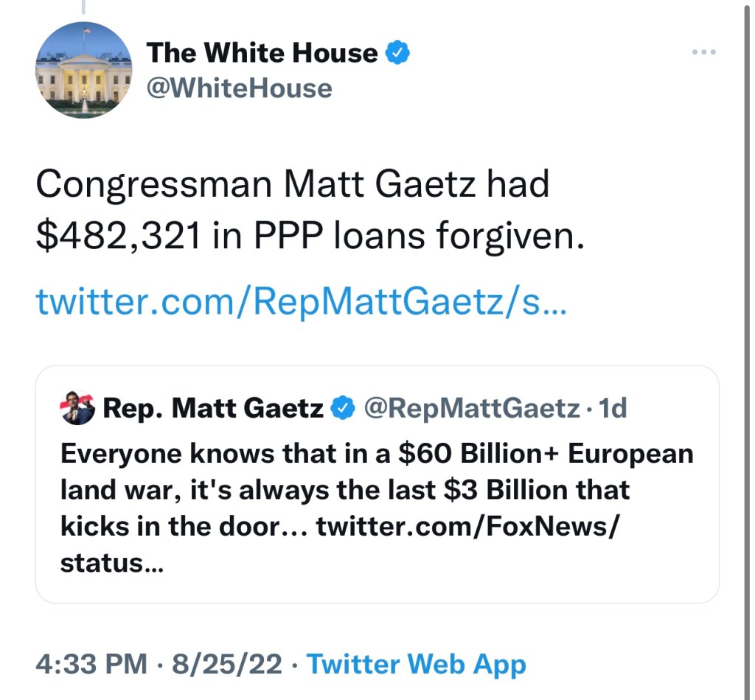Click the quoted tweet's 1d timestamp

[613, 407]
